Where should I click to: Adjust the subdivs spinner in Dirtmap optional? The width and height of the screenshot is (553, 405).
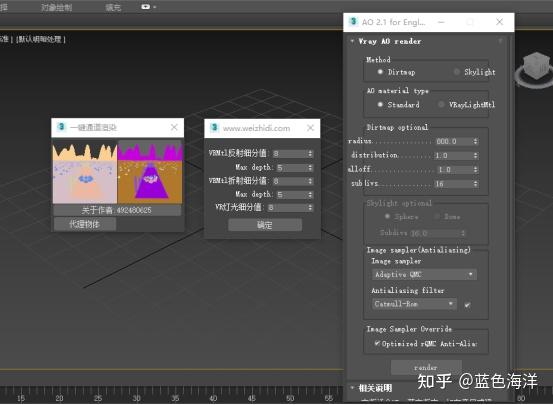pos(475,184)
